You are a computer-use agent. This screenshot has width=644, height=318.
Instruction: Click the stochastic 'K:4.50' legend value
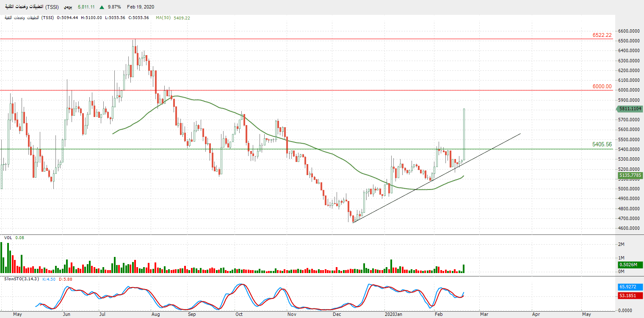(x=49, y=279)
